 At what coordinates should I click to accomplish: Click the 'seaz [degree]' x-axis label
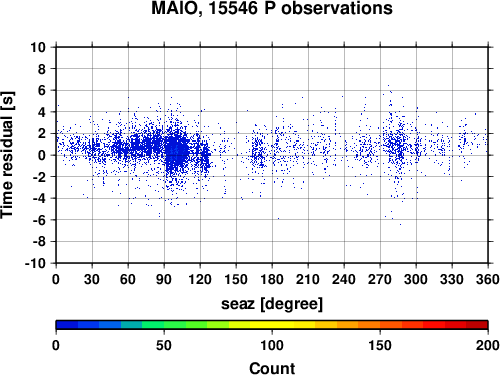pos(272,304)
